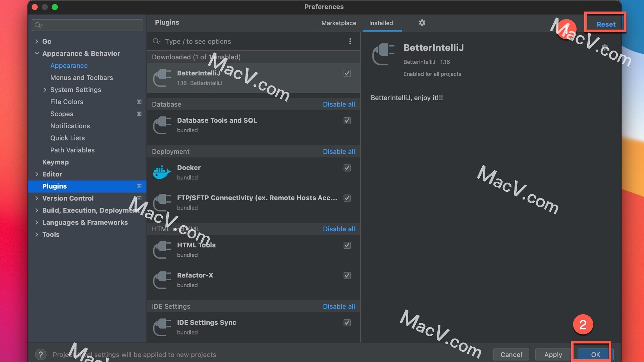Click the File Colors project-level icon

(139, 102)
